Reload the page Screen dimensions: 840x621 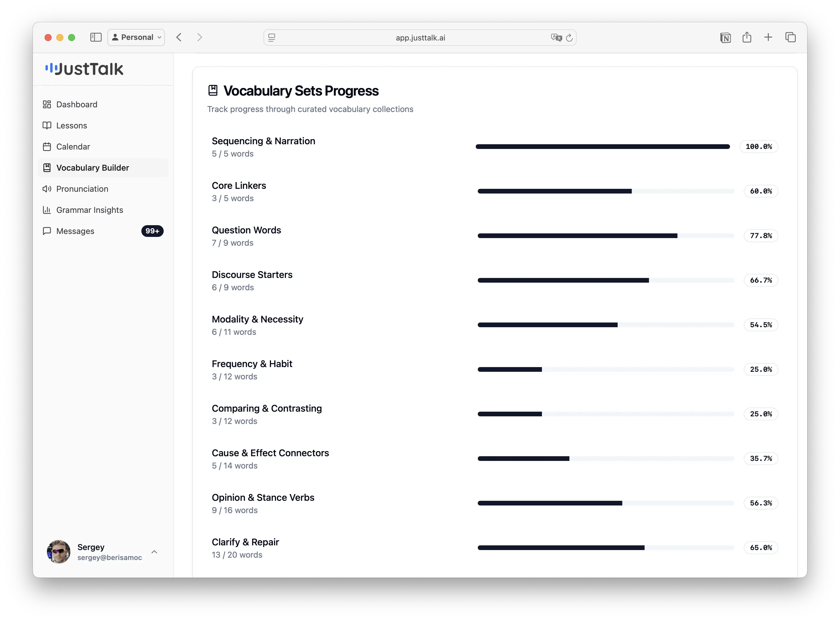click(x=569, y=38)
